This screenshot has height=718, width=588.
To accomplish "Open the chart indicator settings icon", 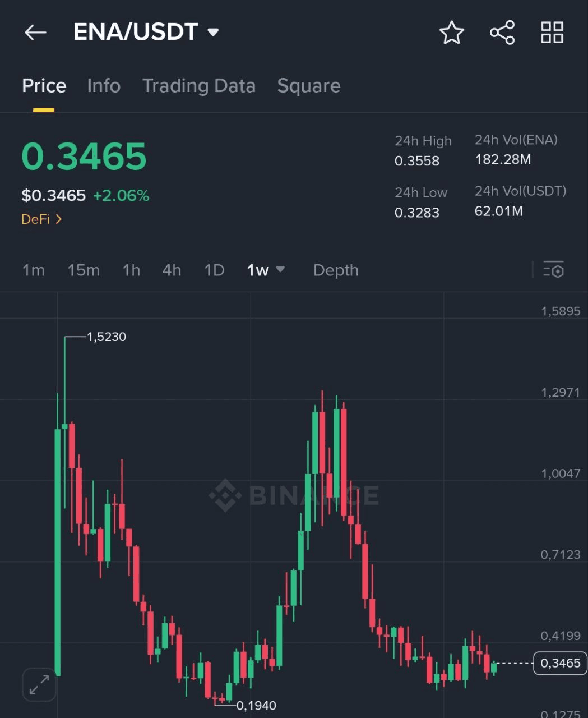I will coord(553,270).
